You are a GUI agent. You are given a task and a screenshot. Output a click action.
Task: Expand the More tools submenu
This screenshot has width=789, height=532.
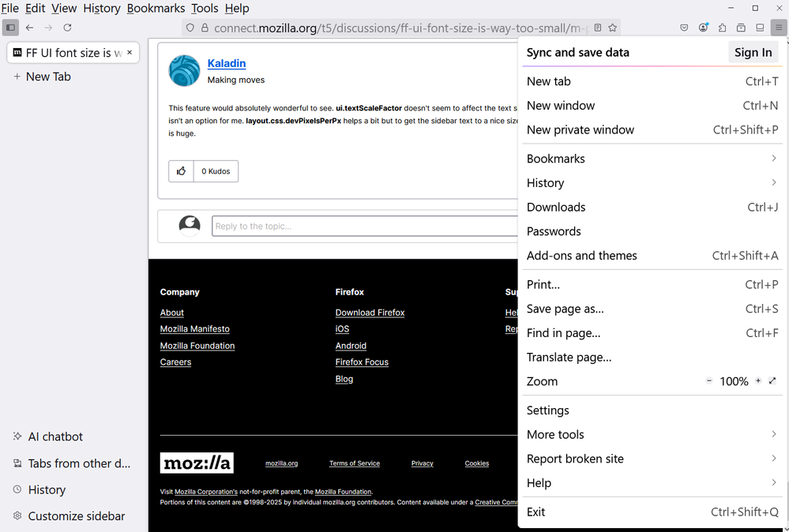(x=773, y=434)
